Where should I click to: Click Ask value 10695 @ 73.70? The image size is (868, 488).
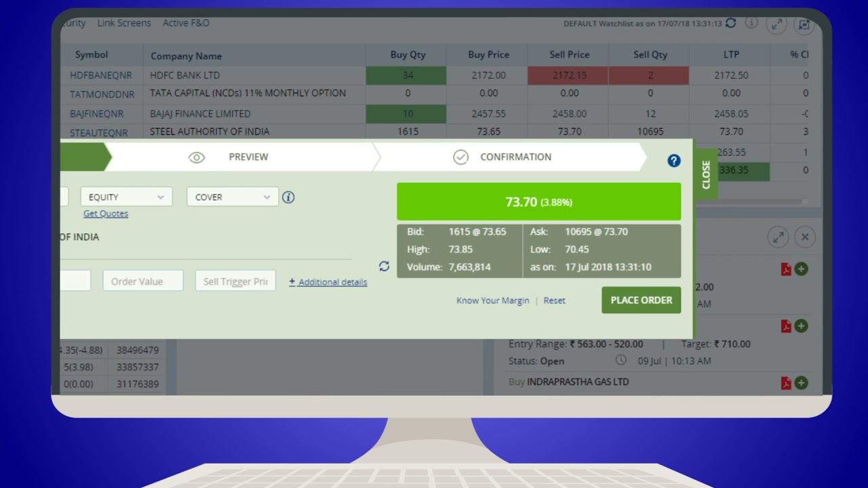[596, 232]
